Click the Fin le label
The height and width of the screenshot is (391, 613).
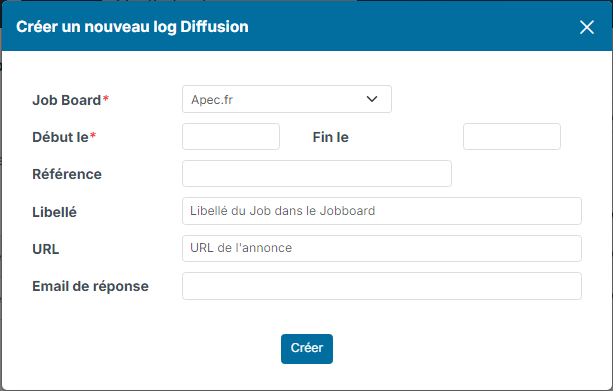[330, 137]
